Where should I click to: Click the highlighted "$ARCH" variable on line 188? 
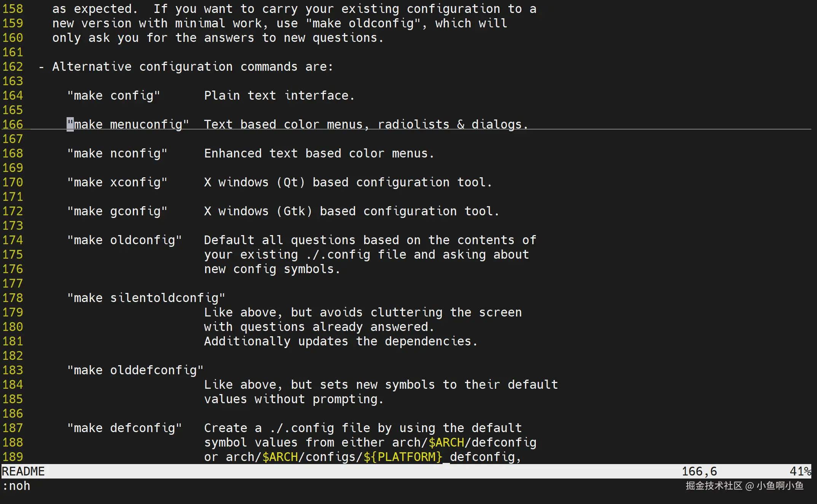(446, 442)
